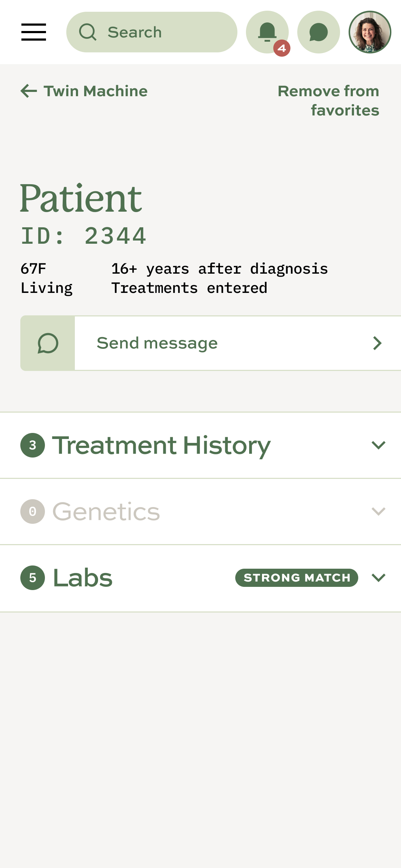The width and height of the screenshot is (401, 868).
Task: Click the back arrow icon
Action: point(29,91)
